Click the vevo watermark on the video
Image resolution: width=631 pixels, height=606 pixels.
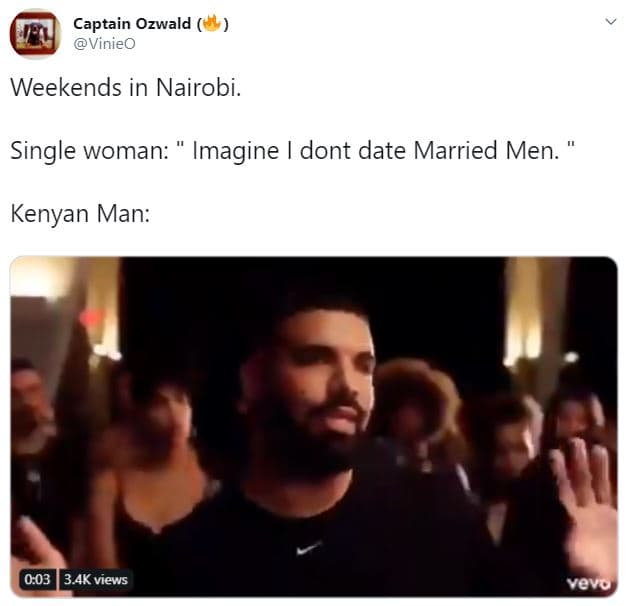[x=588, y=582]
